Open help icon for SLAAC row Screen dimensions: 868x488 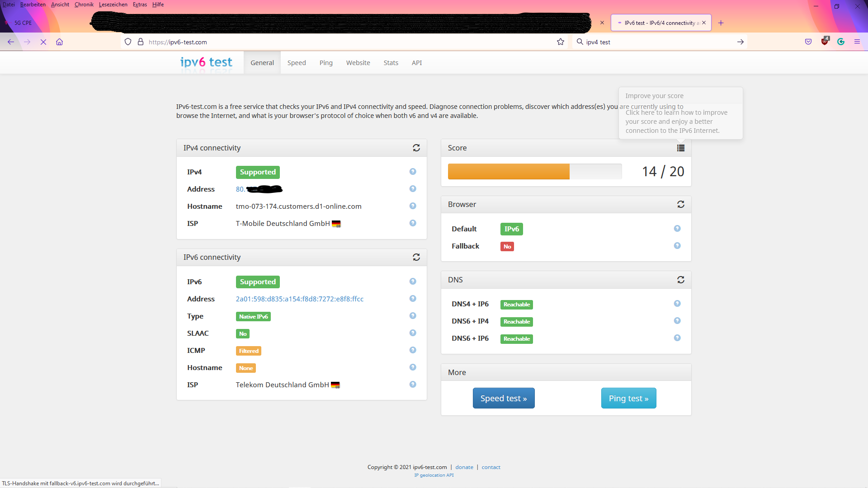point(412,333)
